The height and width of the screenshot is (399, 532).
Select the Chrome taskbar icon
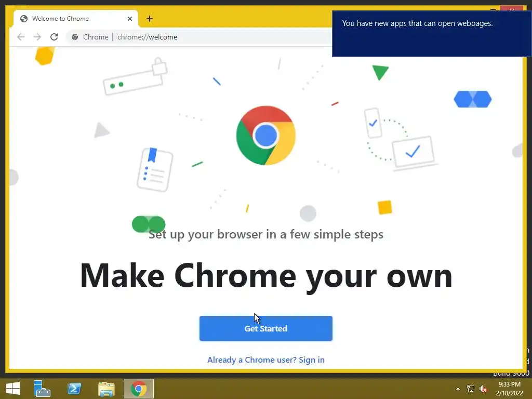coord(138,389)
